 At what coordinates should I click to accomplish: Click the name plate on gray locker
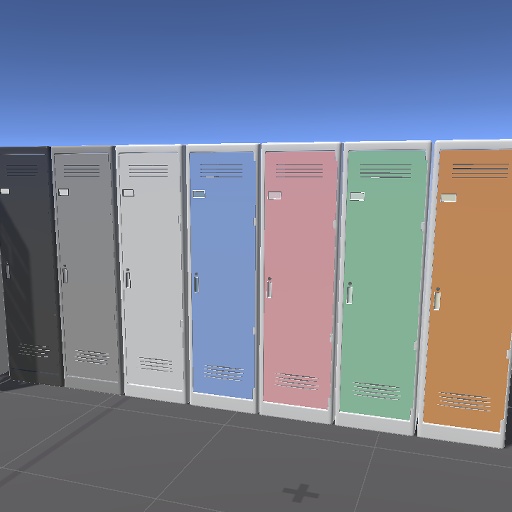click(63, 192)
